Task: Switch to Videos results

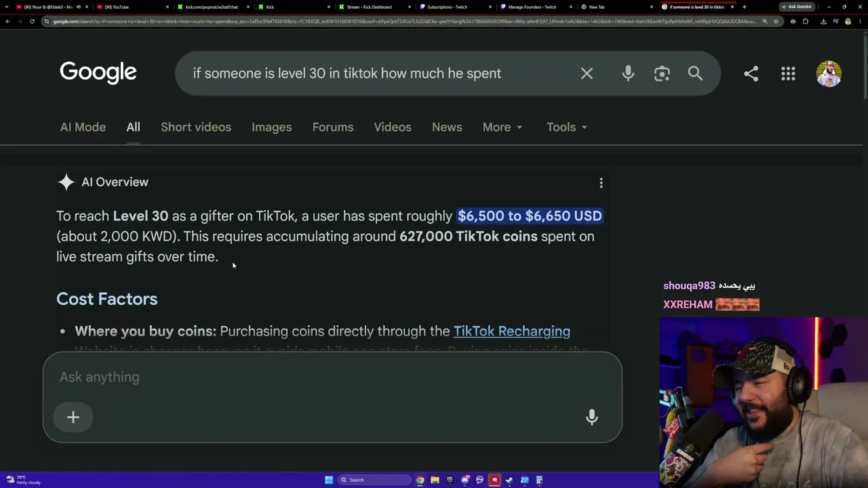Action: click(393, 127)
